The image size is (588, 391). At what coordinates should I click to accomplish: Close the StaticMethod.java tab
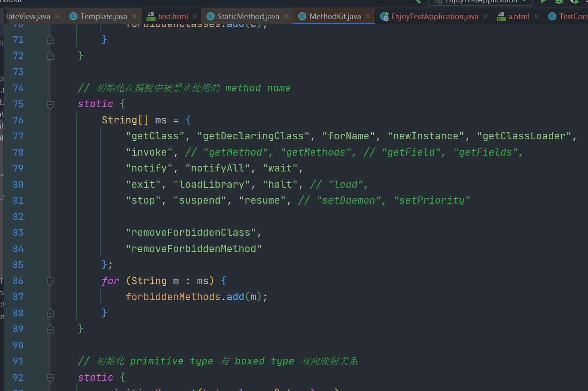point(286,16)
